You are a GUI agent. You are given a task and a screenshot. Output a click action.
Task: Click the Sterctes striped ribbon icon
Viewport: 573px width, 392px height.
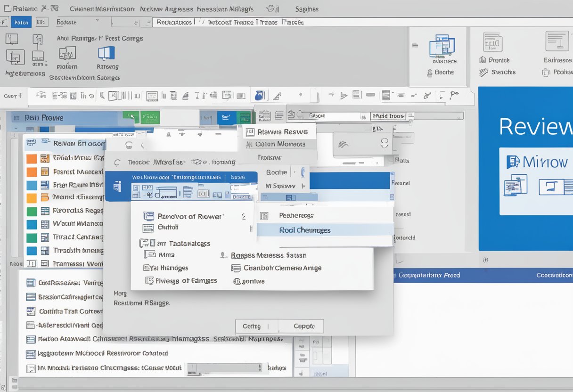click(483, 73)
